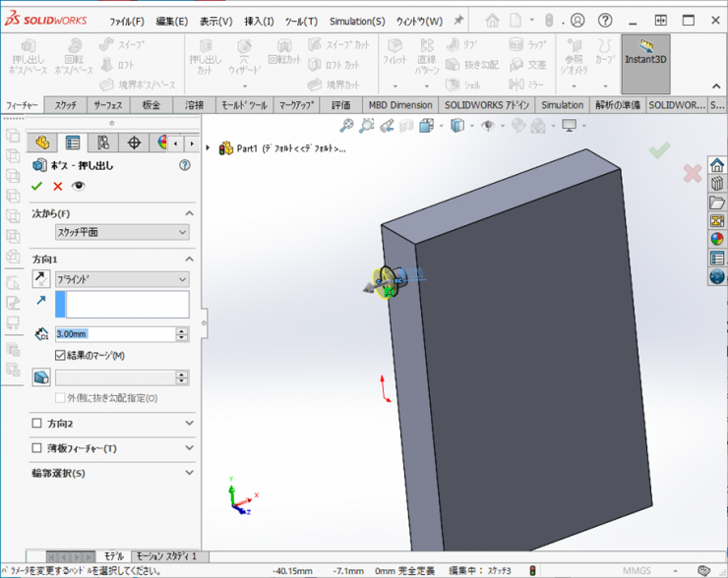This screenshot has width=728, height=578.
Task: Open SOLIDWORKS Resources home icon in task pane
Action: (x=716, y=165)
